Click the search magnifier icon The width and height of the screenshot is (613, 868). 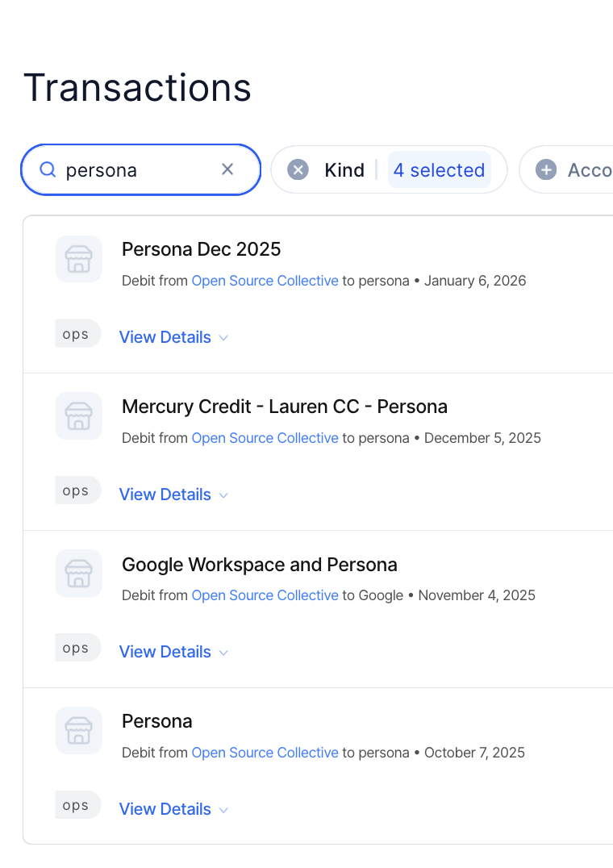pos(48,169)
